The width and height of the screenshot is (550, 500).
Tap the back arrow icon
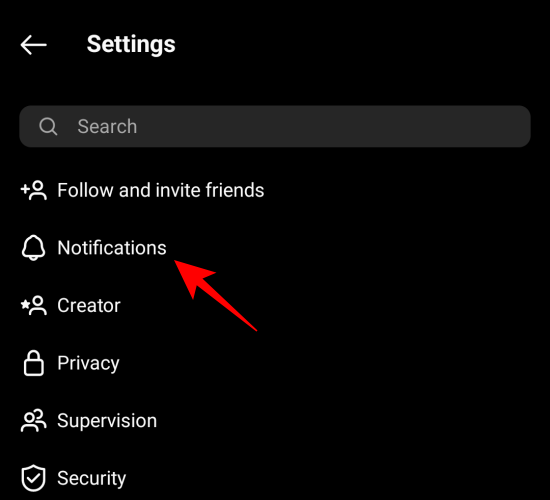(x=34, y=45)
